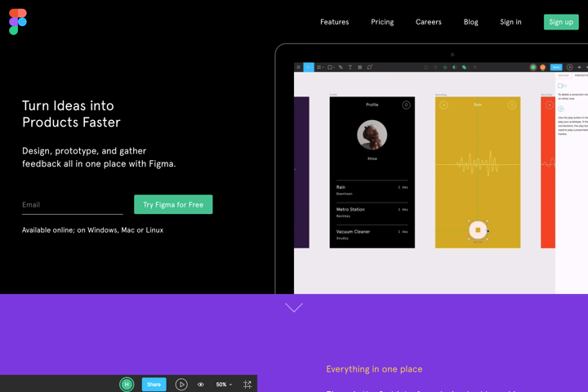Click close X icon on yellow Rain frame
Screen dimensions: 588x392
tap(443, 105)
